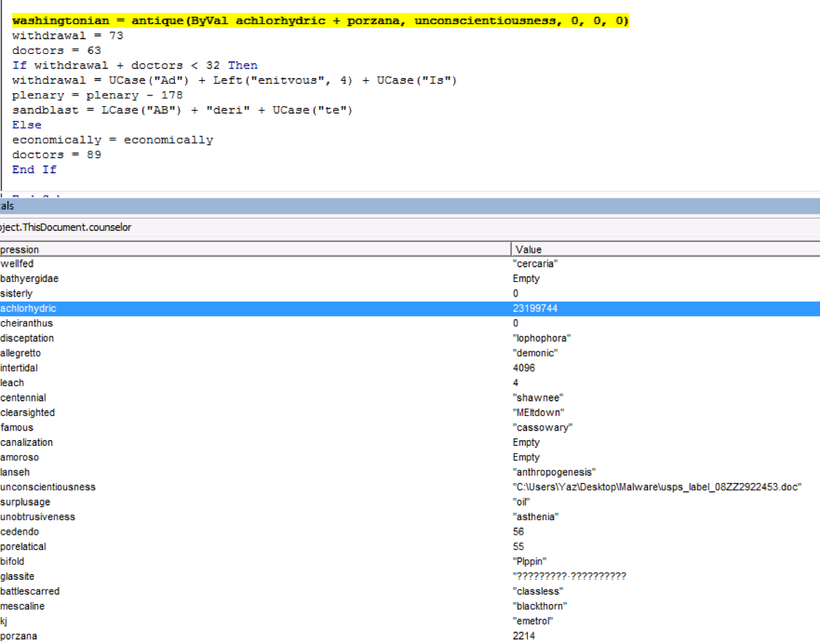Click the Expression column header
This screenshot has width=820, height=644.
pyautogui.click(x=255, y=249)
